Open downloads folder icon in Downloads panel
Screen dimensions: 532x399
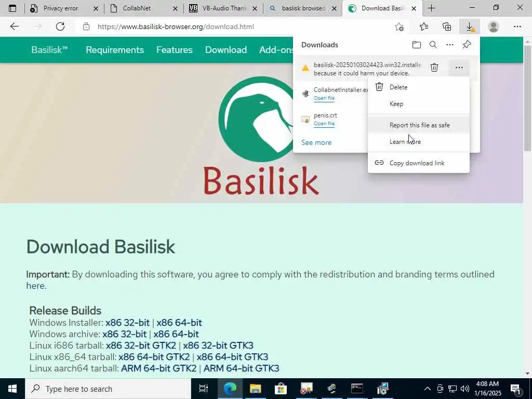(x=416, y=45)
